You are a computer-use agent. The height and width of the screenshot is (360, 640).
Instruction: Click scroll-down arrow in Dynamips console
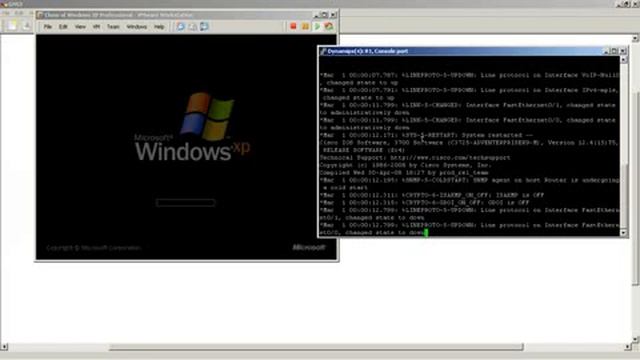pyautogui.click(x=624, y=233)
